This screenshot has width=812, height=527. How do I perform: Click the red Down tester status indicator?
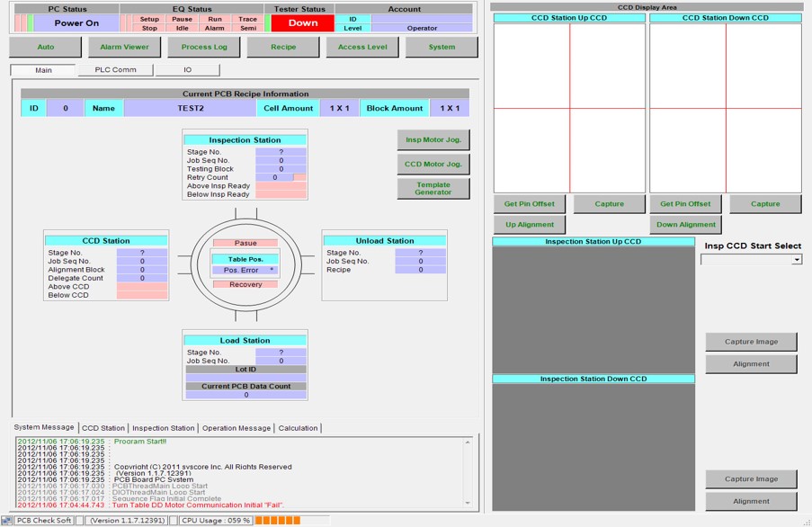303,23
